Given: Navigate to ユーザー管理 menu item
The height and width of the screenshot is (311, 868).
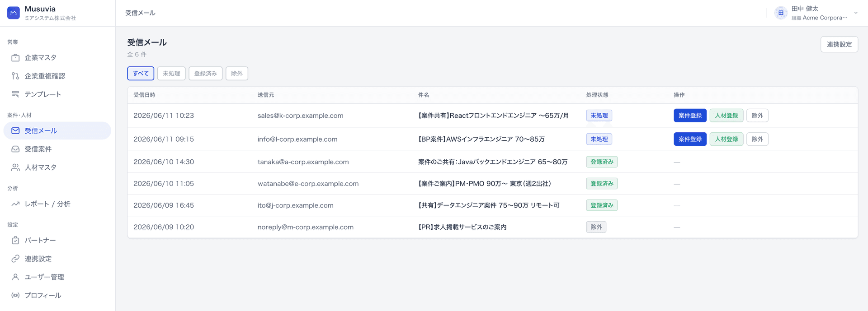Looking at the screenshot, I should coord(57,277).
